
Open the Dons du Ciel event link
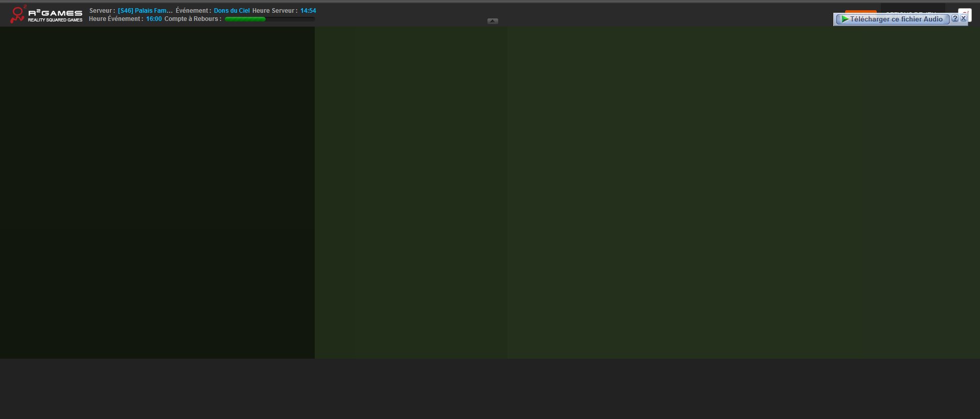[231, 11]
